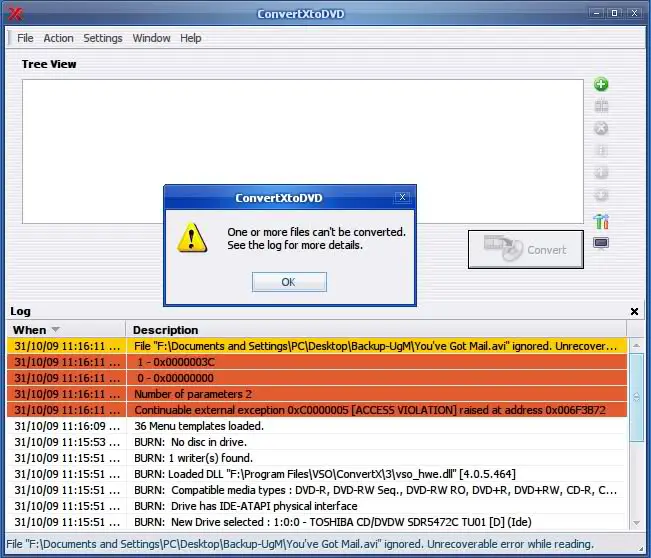Click the log scrollbar up arrow
651x558 pixels.
tap(636, 345)
